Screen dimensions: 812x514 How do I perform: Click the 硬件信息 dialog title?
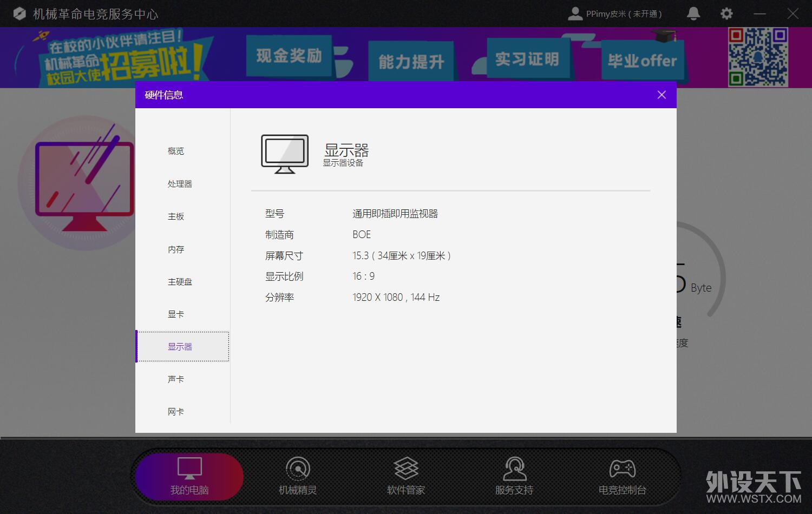pos(164,95)
